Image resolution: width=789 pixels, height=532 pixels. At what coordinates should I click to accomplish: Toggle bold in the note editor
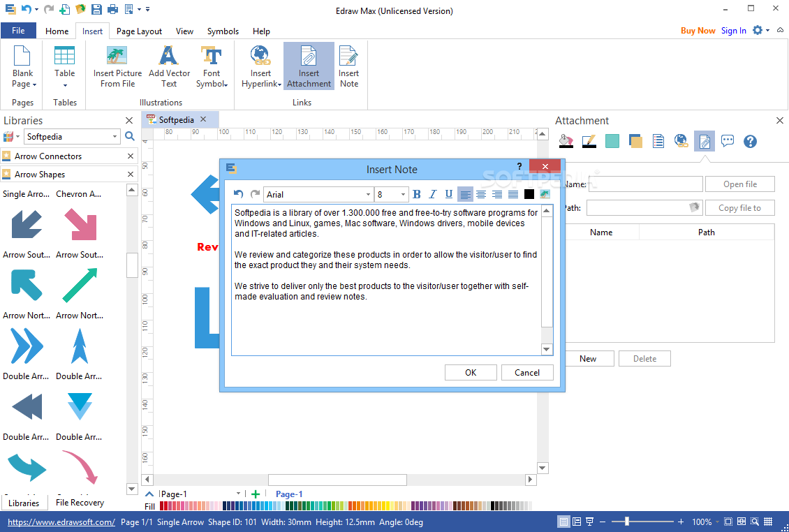coord(417,194)
